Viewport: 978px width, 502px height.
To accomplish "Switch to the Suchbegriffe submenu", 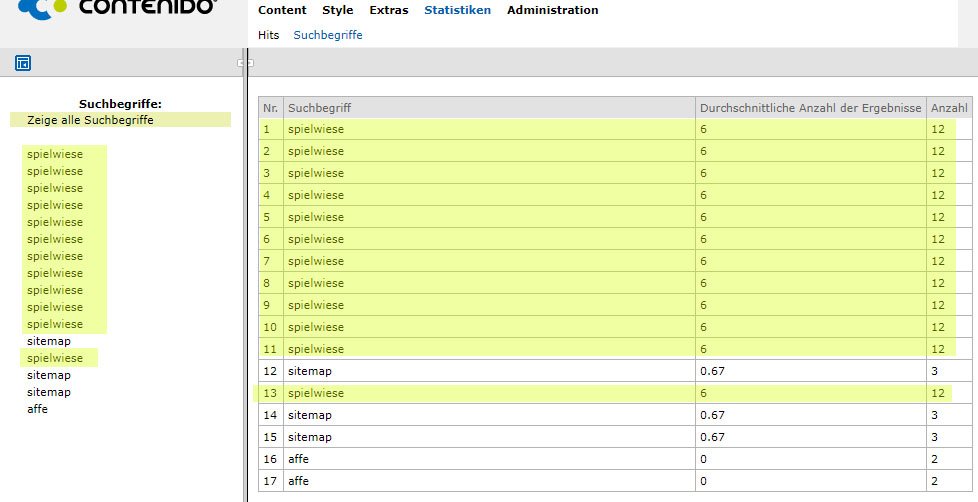I will [x=327, y=35].
